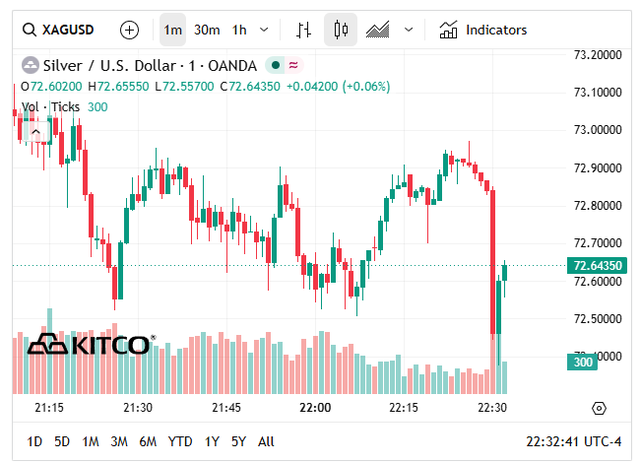Image resolution: width=640 pixels, height=463 pixels.
Task: Click the 22:00 time axis marker
Action: (315, 407)
